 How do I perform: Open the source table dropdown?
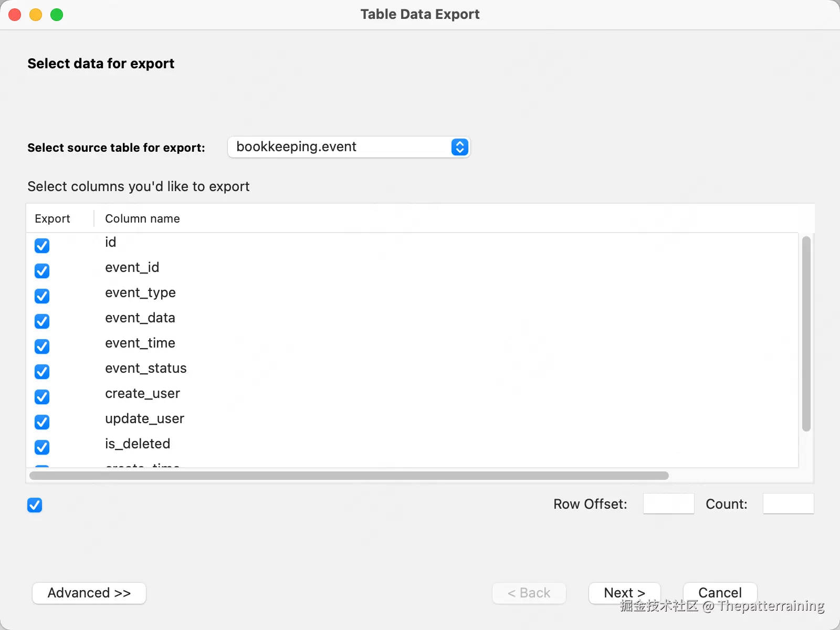click(349, 147)
